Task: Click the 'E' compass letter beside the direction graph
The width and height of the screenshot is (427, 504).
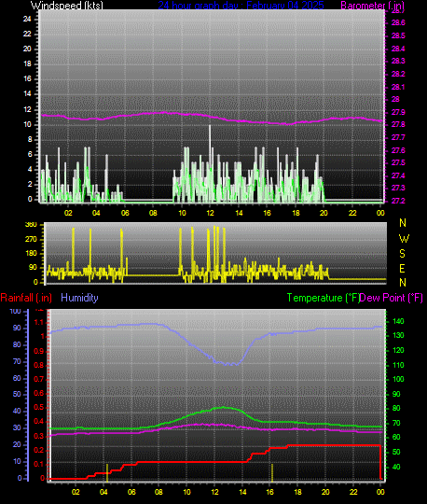Action: point(402,268)
